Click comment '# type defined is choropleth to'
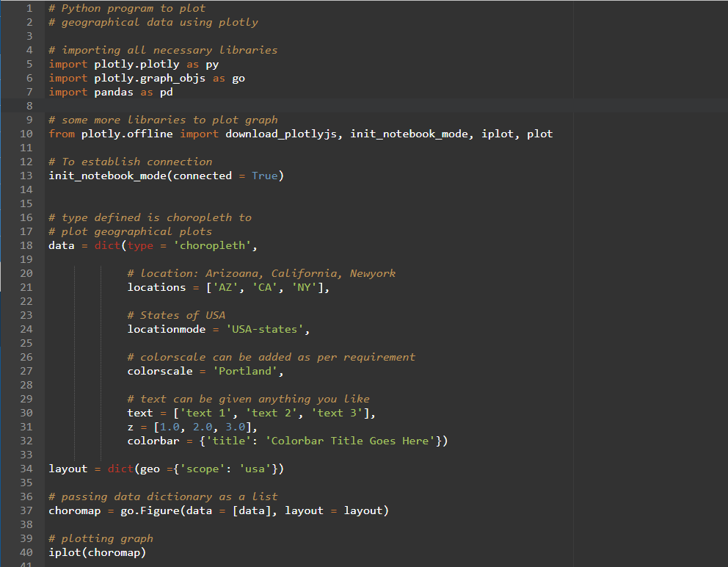Screen dimensions: 728x567 click(x=150, y=217)
